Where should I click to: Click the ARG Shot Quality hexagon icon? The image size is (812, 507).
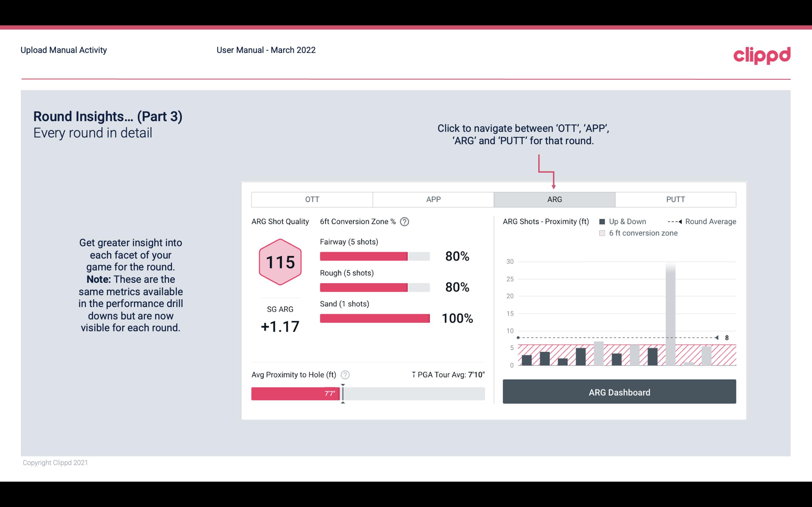pos(280,262)
